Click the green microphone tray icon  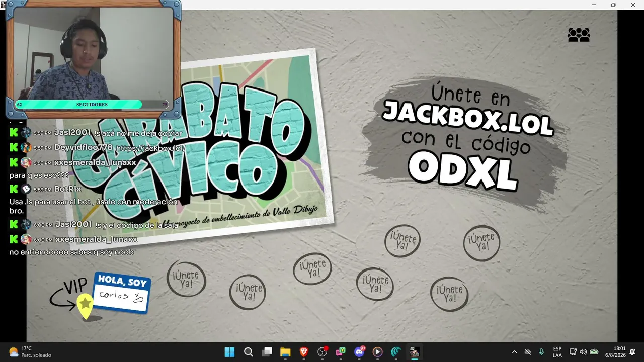tap(541, 352)
